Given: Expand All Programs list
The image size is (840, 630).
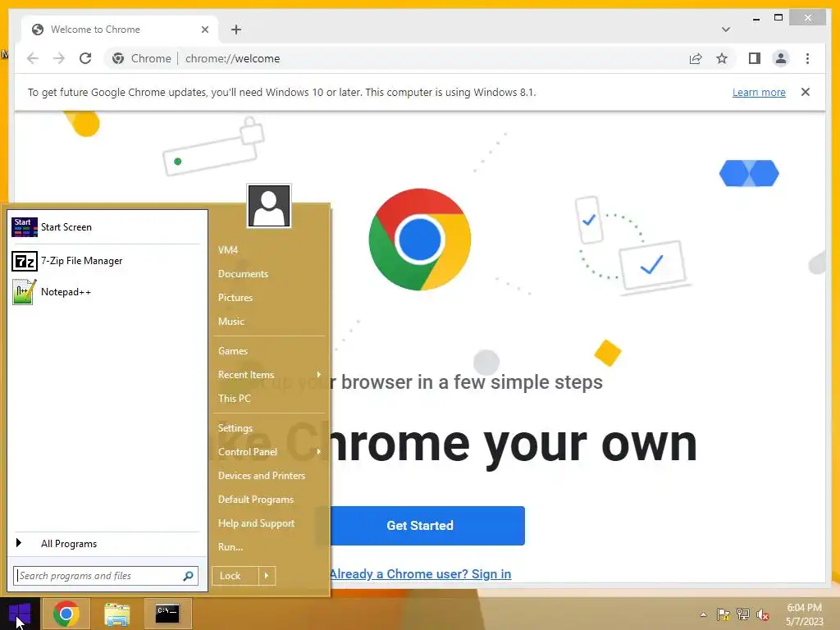Looking at the screenshot, I should [x=106, y=544].
